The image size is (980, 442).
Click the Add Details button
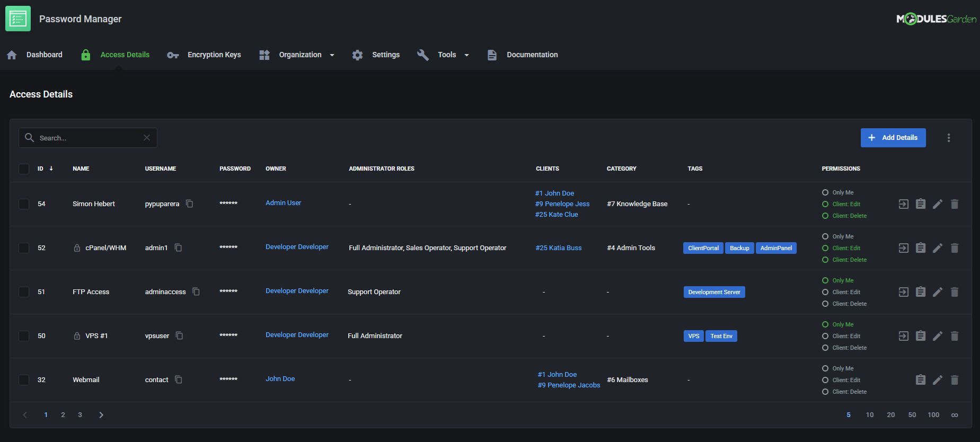893,138
